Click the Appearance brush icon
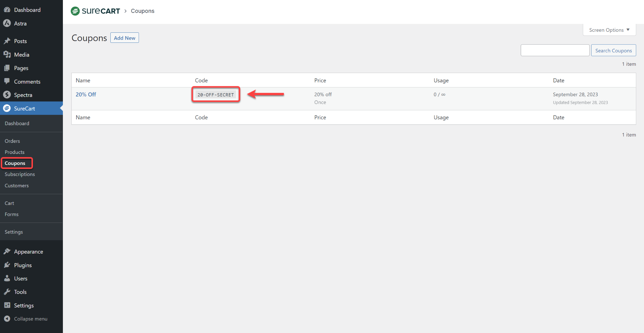The width and height of the screenshot is (644, 333). click(x=7, y=251)
